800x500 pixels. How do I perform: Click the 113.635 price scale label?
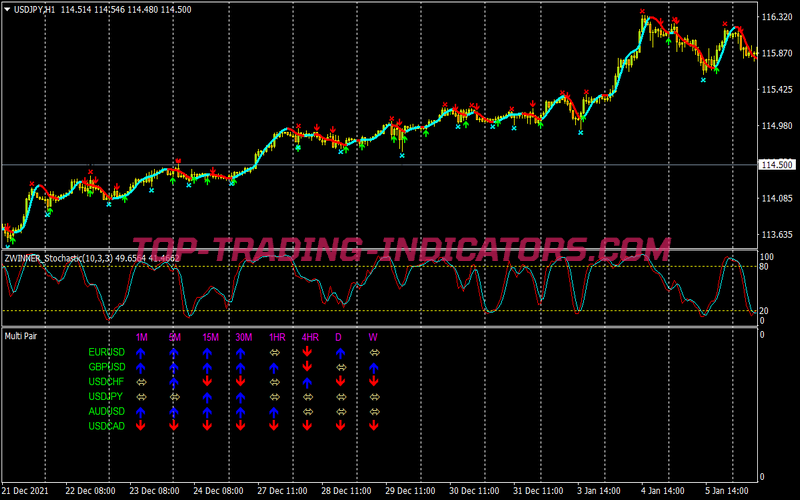[x=777, y=235]
